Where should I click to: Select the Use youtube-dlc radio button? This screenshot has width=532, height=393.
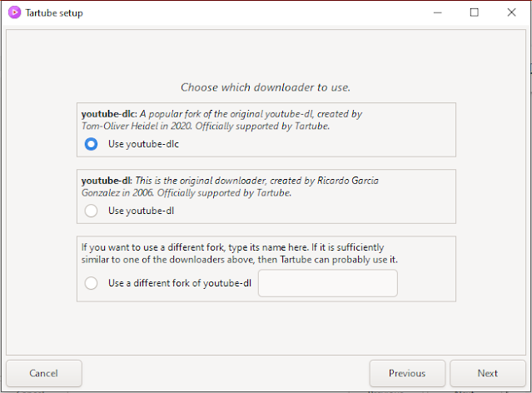(91, 144)
